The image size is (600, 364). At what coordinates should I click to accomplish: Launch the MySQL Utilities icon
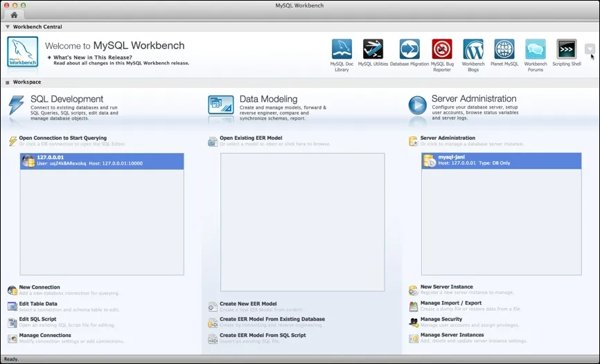373,49
